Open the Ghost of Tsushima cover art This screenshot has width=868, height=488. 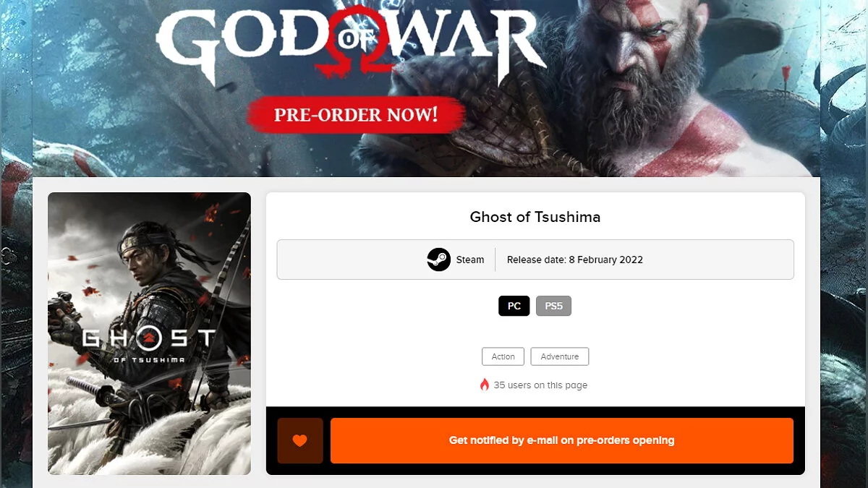[149, 333]
